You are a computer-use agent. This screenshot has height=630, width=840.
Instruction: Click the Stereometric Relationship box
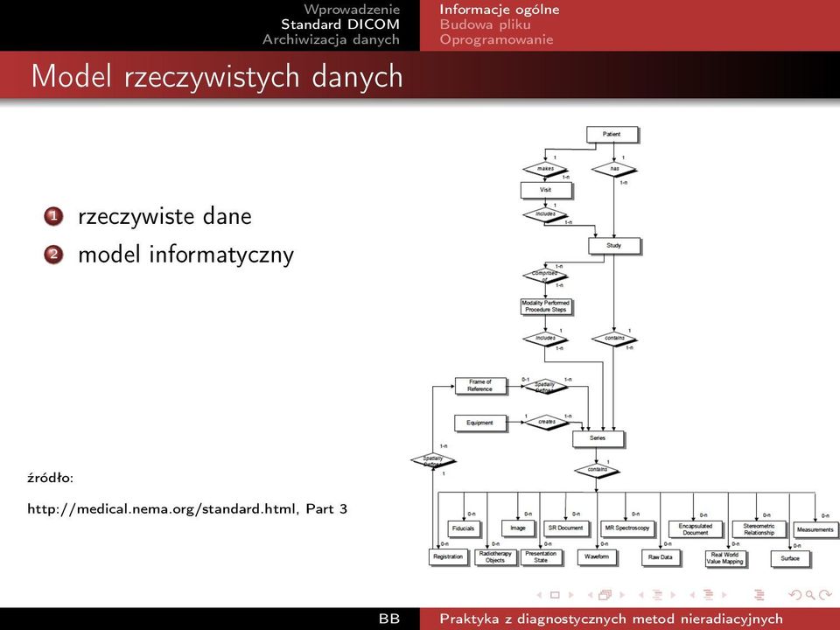pos(759,529)
